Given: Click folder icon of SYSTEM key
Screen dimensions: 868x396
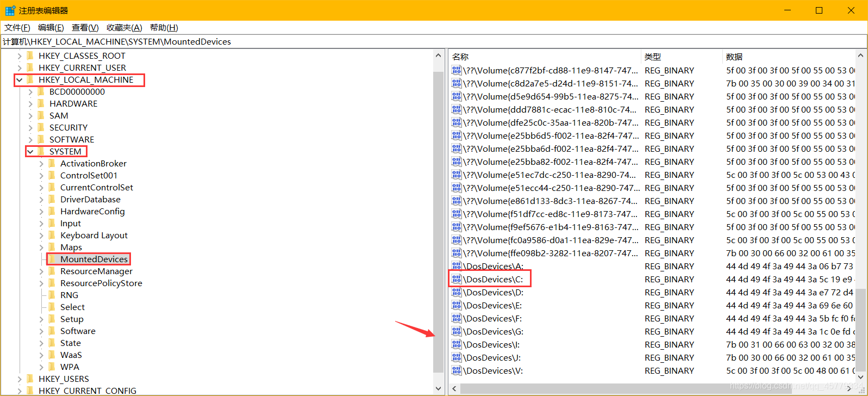Looking at the screenshot, I should click(41, 151).
